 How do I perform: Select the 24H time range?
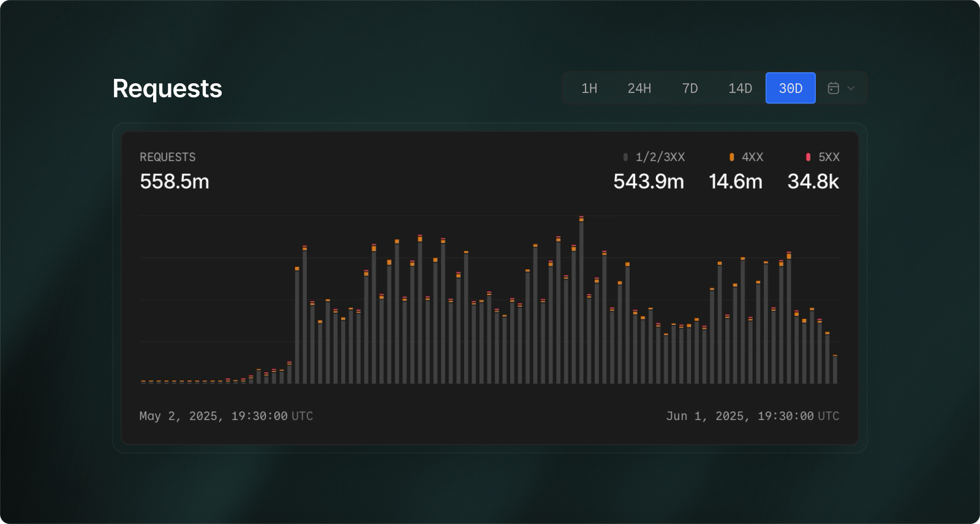pyautogui.click(x=639, y=88)
